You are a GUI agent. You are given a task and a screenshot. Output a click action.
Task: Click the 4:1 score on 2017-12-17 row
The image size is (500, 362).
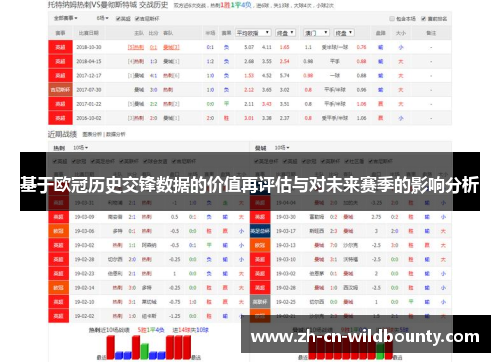(x=153, y=76)
